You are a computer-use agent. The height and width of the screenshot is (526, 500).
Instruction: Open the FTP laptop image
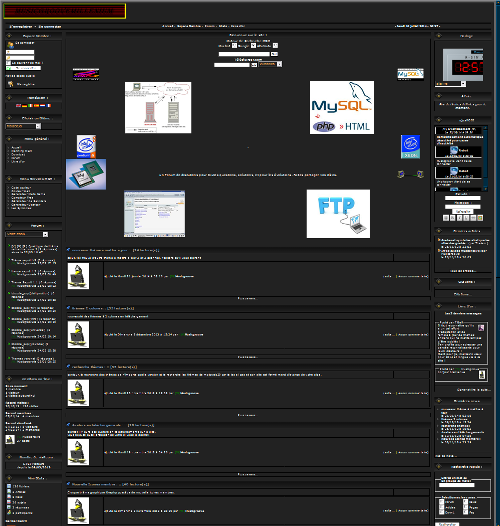click(x=338, y=214)
